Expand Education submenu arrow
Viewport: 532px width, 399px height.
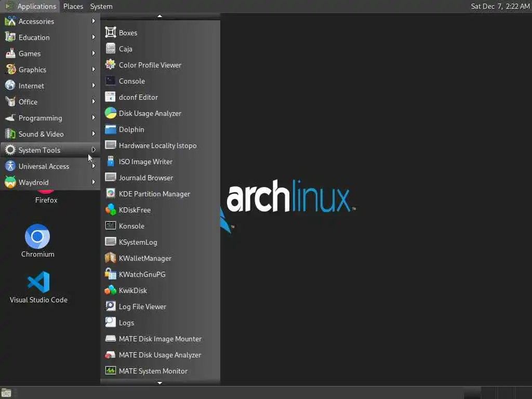(x=94, y=37)
